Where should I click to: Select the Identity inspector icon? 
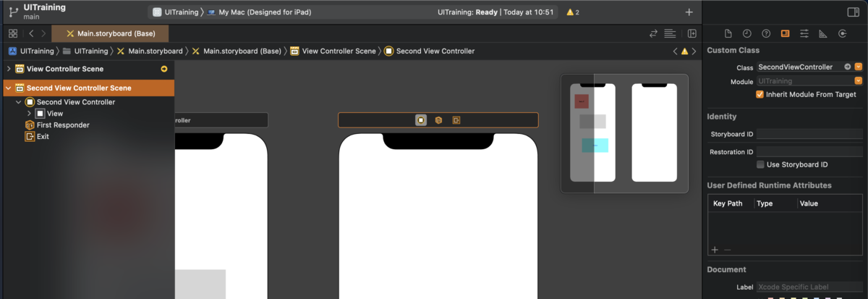click(x=785, y=33)
